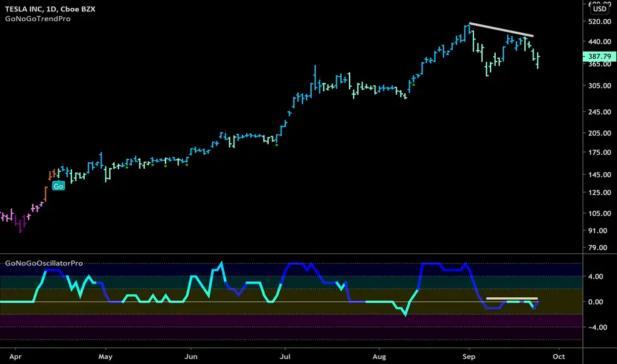Click the GoNoGoTrendPro indicator title
Viewport: 617px width, 364px height.
coord(38,19)
